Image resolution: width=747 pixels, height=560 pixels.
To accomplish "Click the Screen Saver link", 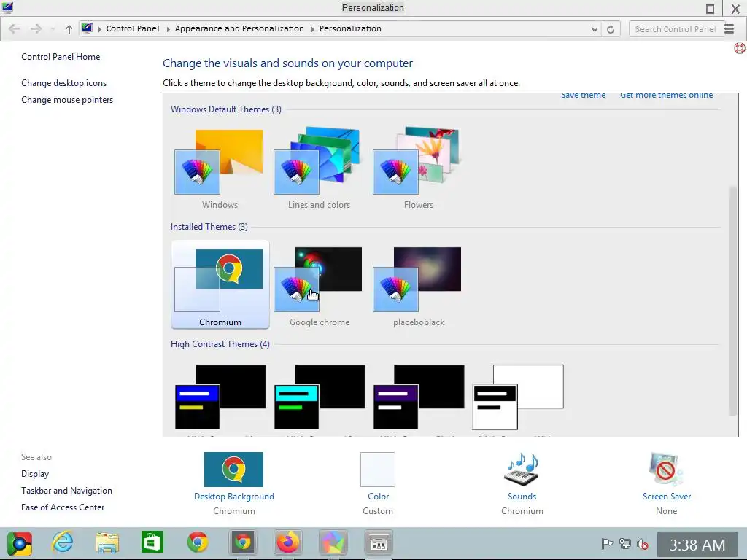I will [x=667, y=496].
